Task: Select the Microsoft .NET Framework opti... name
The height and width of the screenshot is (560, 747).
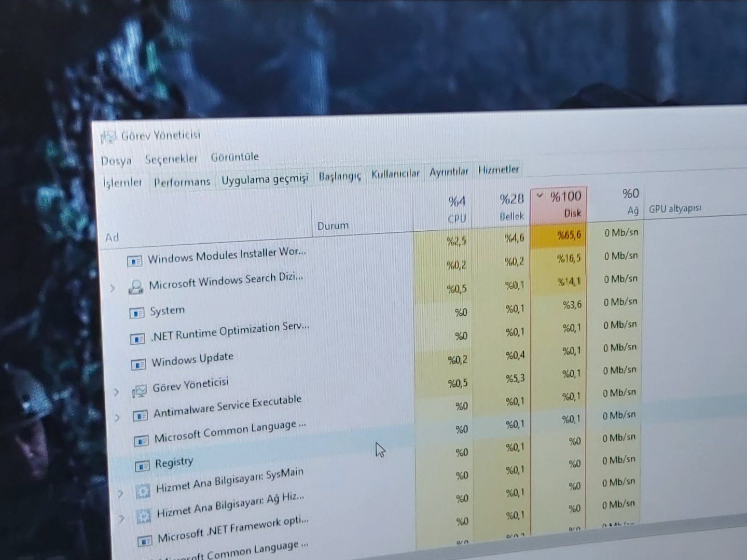Action: pyautogui.click(x=233, y=528)
